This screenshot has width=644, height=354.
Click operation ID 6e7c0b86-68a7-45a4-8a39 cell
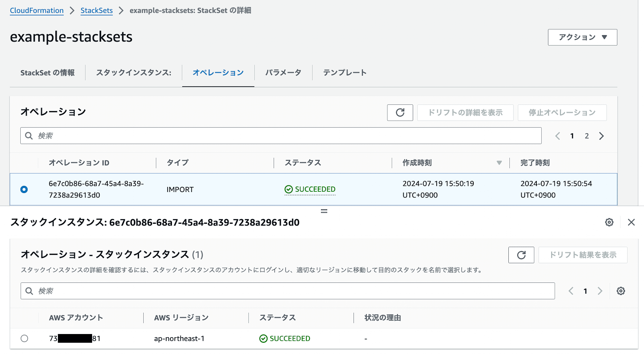[96, 189]
